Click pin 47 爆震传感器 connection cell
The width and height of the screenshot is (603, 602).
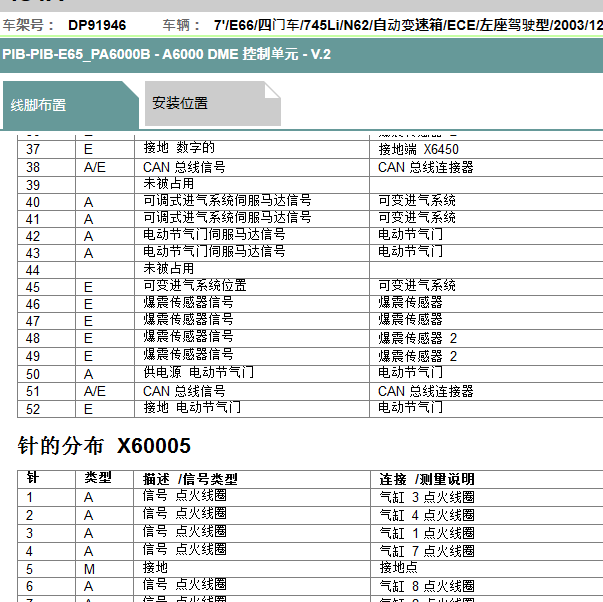coord(410,319)
